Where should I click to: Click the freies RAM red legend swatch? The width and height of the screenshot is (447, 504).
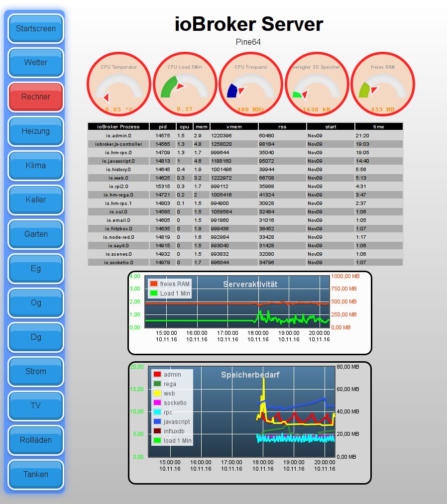point(154,284)
